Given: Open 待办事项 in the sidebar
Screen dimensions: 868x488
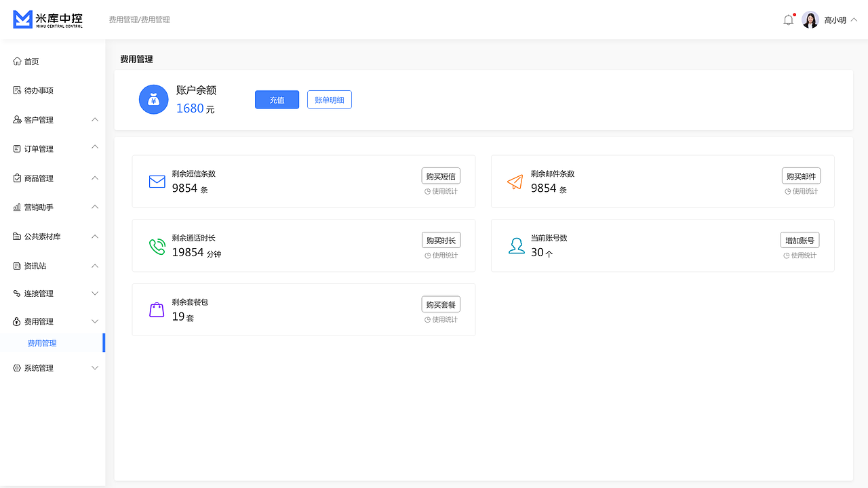Looking at the screenshot, I should [39, 91].
